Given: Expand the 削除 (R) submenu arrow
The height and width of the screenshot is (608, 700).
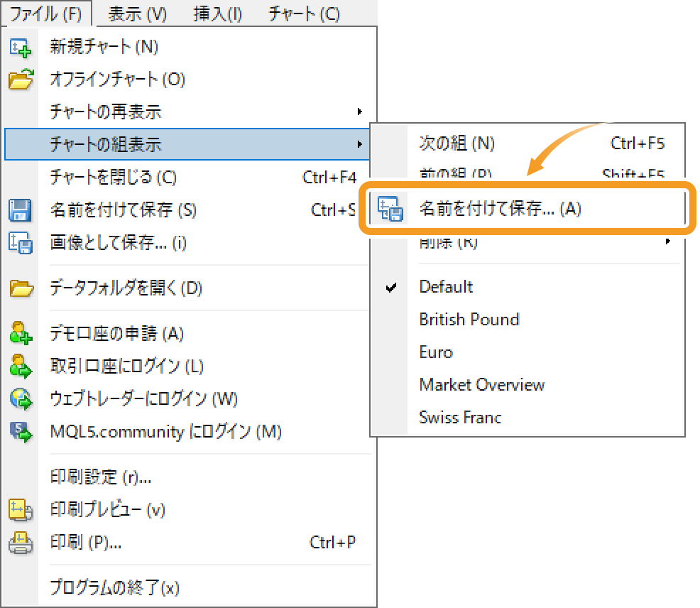Looking at the screenshot, I should pyautogui.click(x=668, y=241).
